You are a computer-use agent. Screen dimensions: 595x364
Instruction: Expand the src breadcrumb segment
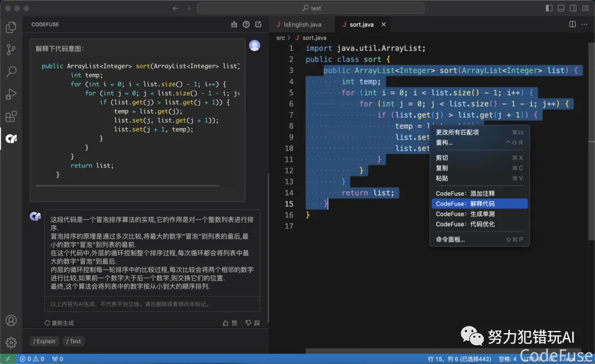[x=280, y=37]
